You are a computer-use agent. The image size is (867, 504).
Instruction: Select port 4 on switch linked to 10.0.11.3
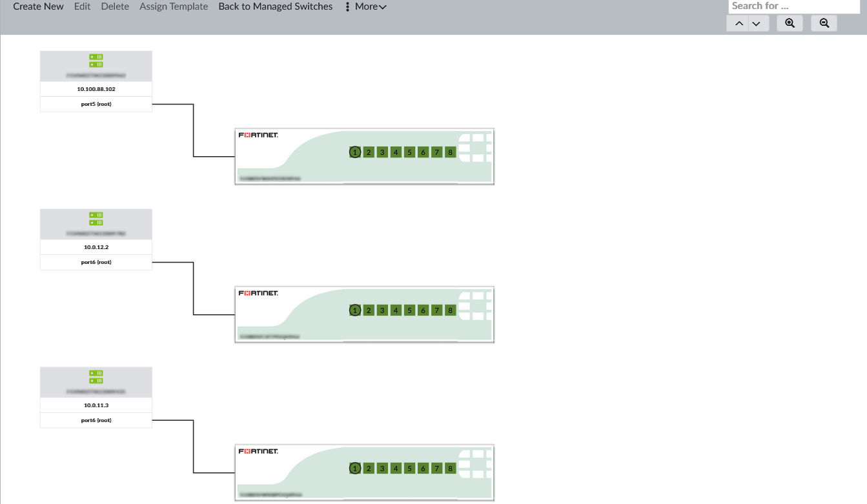(x=396, y=469)
